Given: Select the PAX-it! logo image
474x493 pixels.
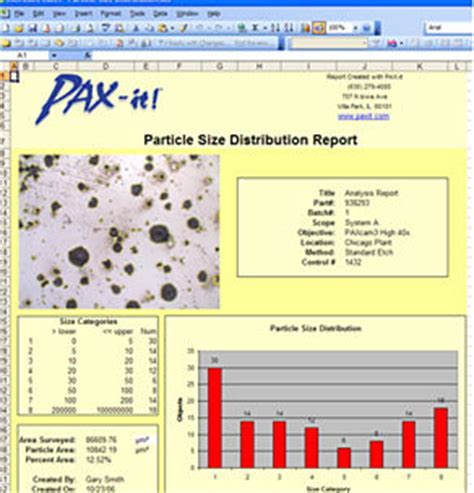Looking at the screenshot, I should pos(99,99).
